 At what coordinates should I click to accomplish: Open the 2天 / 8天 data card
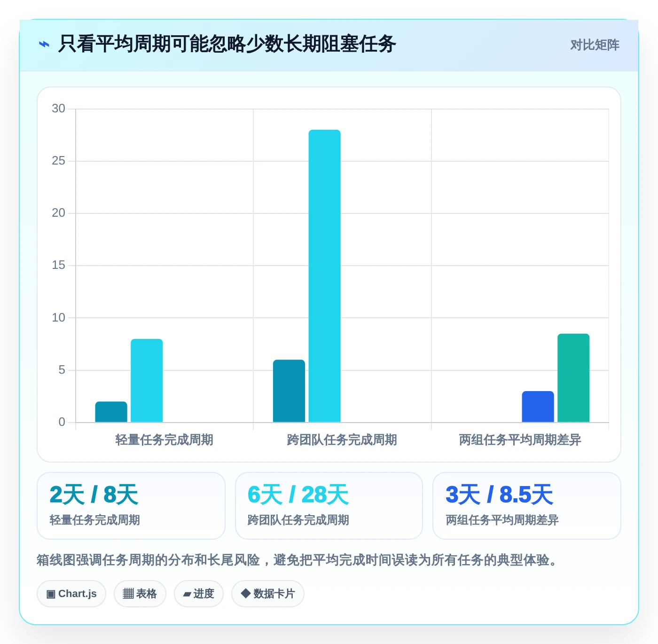pos(131,506)
